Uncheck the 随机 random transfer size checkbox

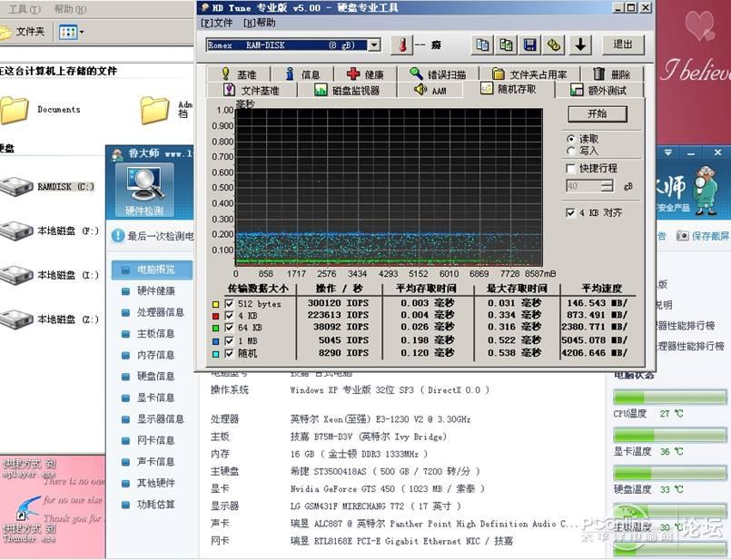point(230,354)
